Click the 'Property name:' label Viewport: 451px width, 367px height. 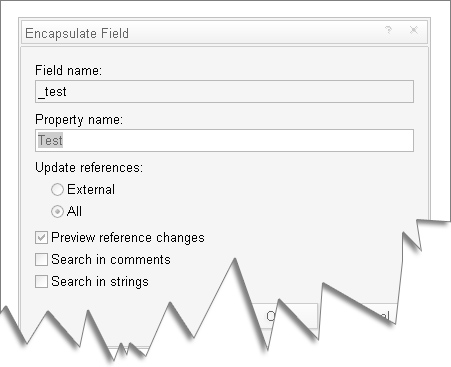pyautogui.click(x=79, y=120)
